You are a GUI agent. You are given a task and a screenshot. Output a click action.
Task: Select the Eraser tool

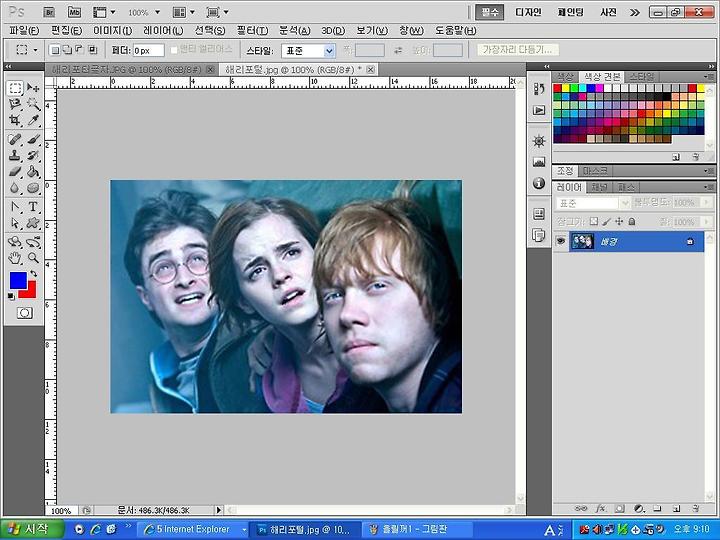[15, 172]
